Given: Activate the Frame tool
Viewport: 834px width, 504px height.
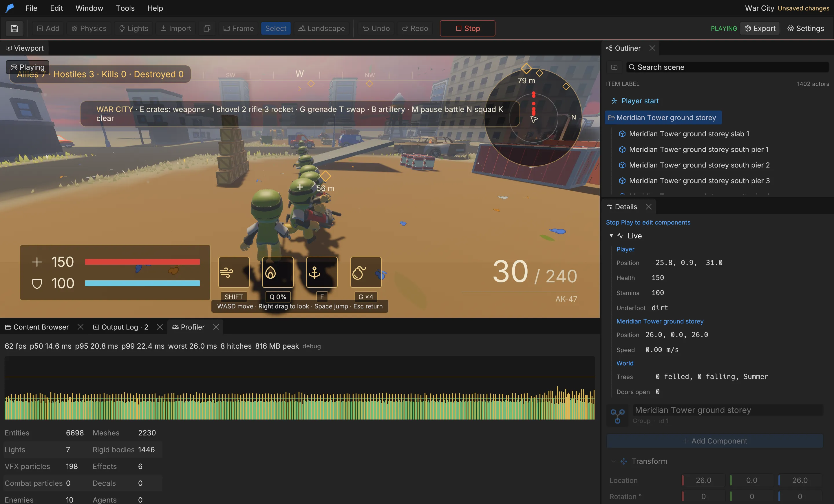Looking at the screenshot, I should tap(239, 28).
